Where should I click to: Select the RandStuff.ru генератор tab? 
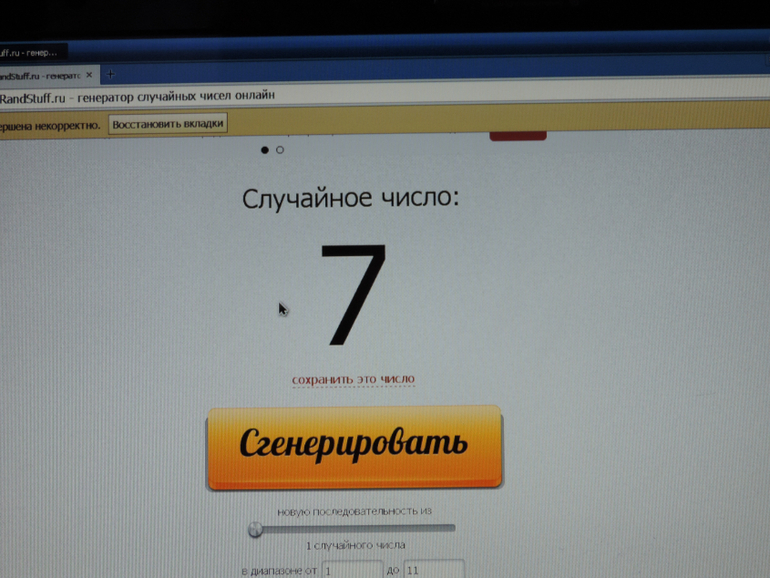[40, 75]
